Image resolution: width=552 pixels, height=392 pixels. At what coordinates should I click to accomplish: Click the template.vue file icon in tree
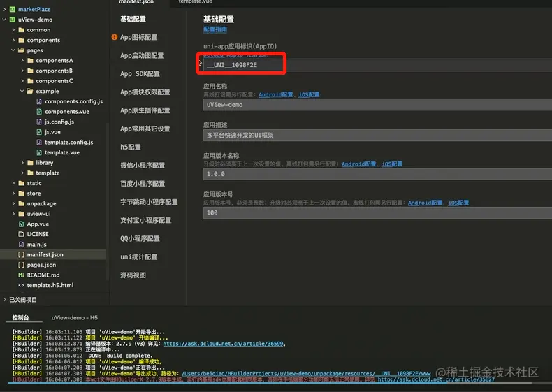pyautogui.click(x=39, y=152)
